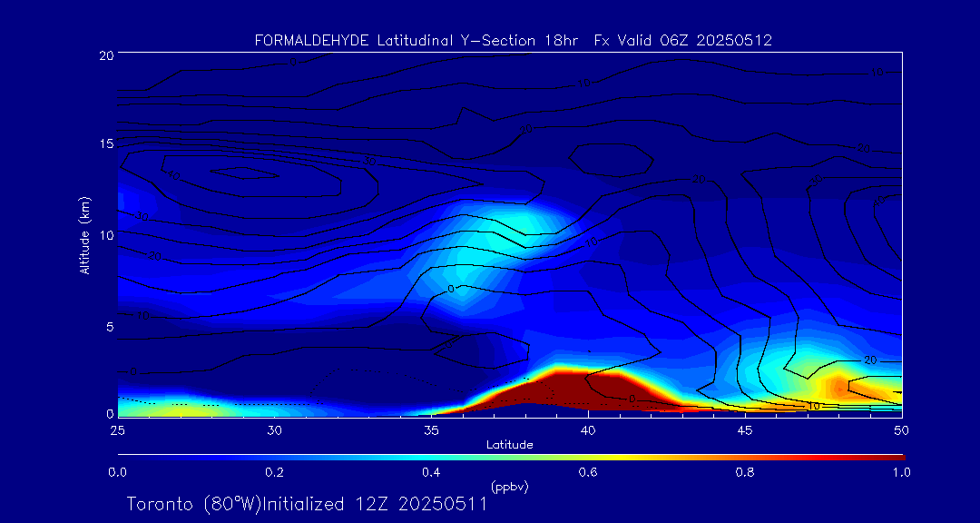Click the colorbar's 0.2 tick label
This screenshot has height=523, width=980.
(274, 472)
